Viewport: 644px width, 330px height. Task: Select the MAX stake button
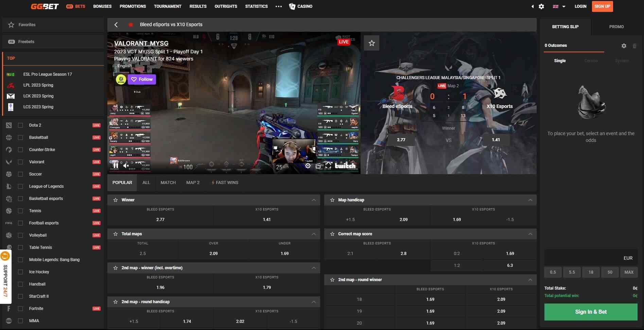pyautogui.click(x=629, y=272)
